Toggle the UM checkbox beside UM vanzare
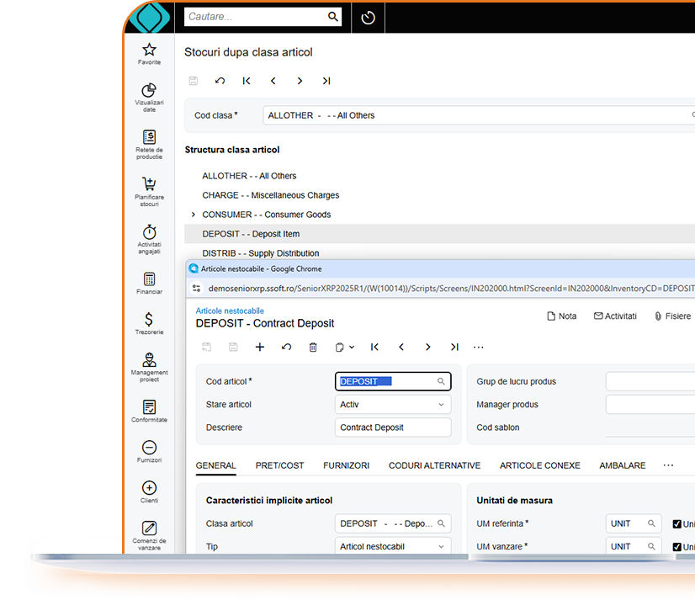This screenshot has height=616, width=695. (x=677, y=546)
